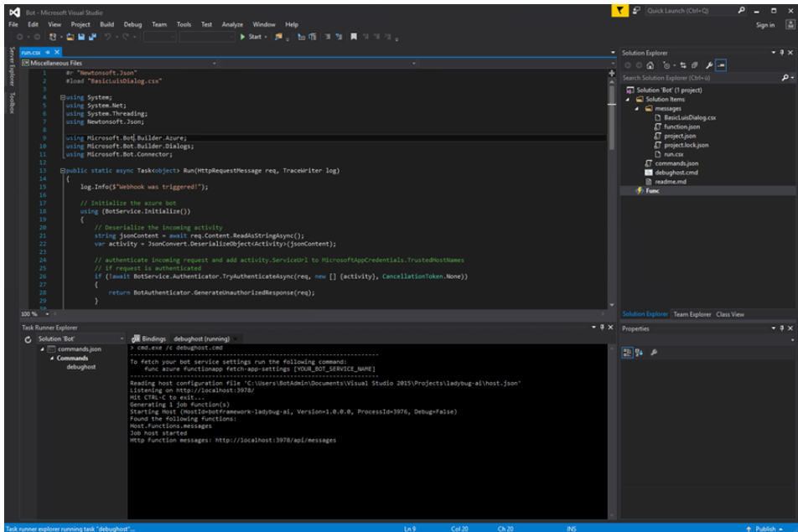Open the Server Explorer side tab
The height and width of the screenshot is (532, 798).
tap(13, 66)
